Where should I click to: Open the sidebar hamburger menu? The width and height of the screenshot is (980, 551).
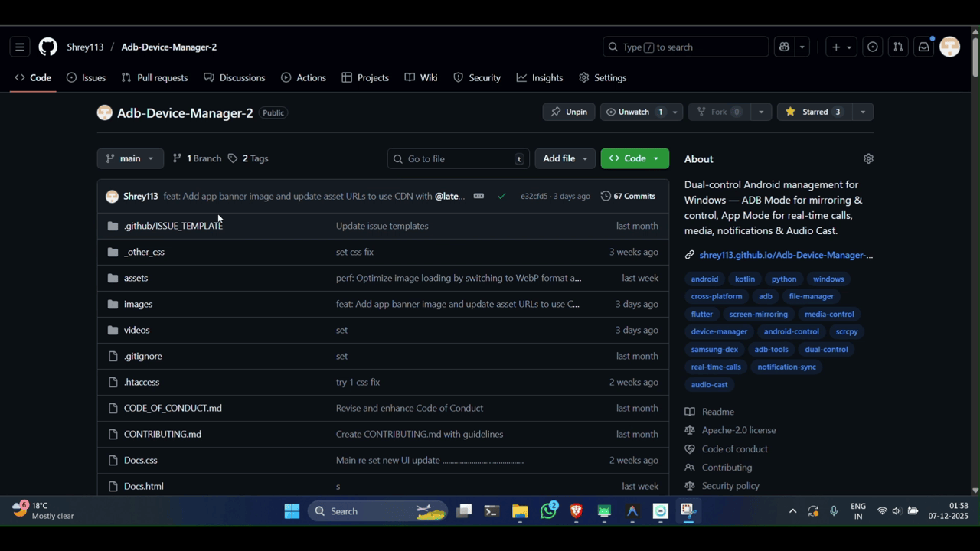(x=20, y=47)
